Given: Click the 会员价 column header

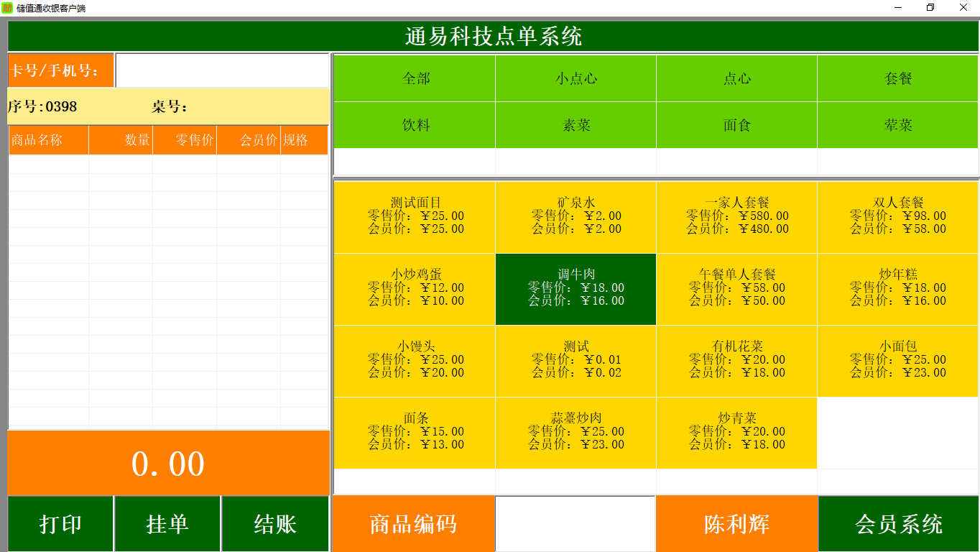Looking at the screenshot, I should click(249, 140).
